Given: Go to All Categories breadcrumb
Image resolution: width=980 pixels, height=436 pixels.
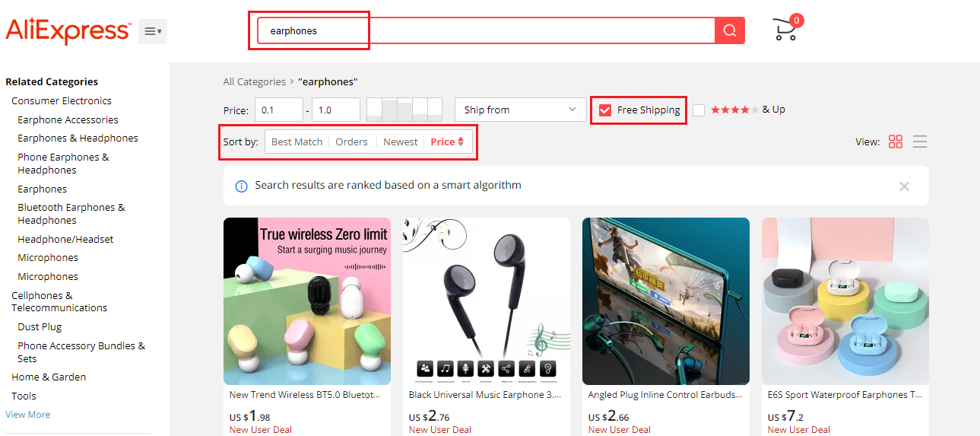Looking at the screenshot, I should tap(255, 81).
